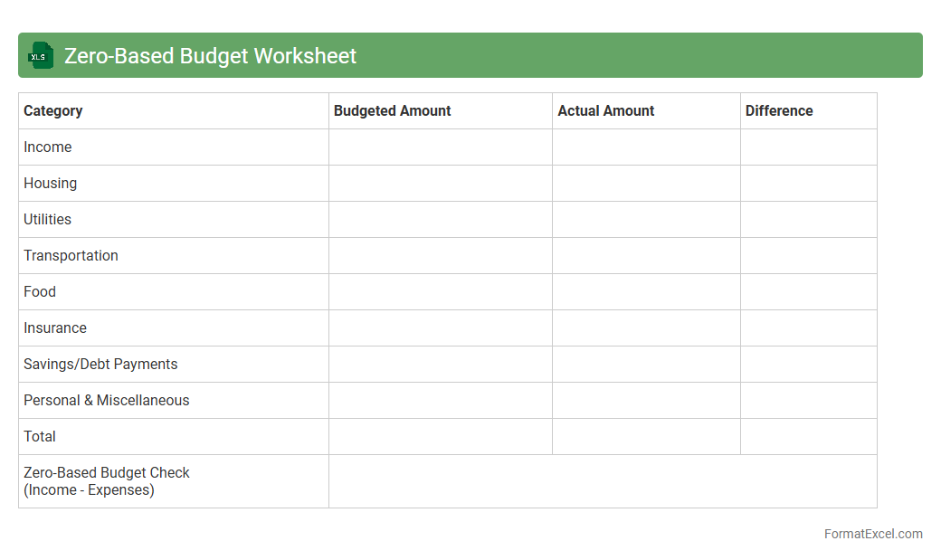Select the Income row label
This screenshot has width=941, height=560.
click(48, 147)
